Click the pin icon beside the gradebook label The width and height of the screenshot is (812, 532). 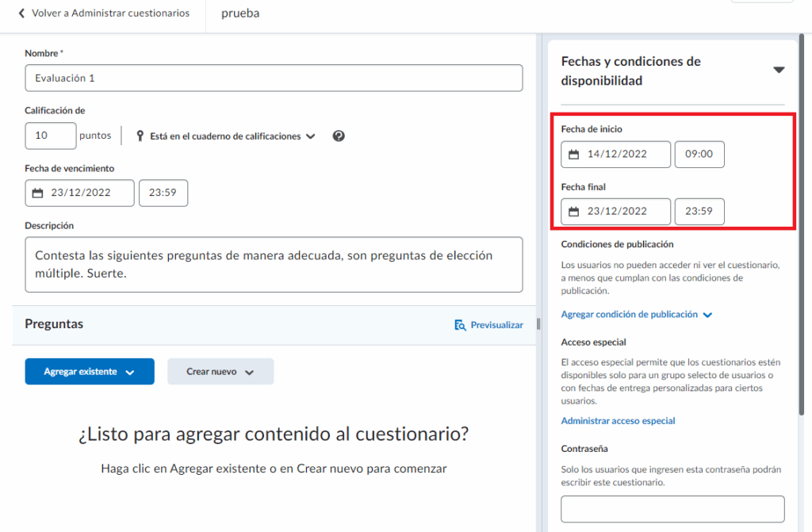[x=141, y=136]
